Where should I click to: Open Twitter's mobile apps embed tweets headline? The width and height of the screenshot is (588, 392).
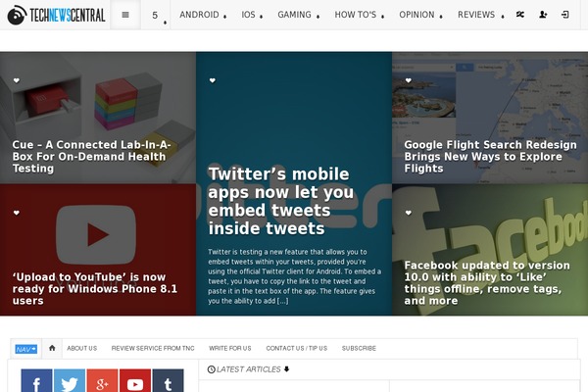tap(280, 201)
